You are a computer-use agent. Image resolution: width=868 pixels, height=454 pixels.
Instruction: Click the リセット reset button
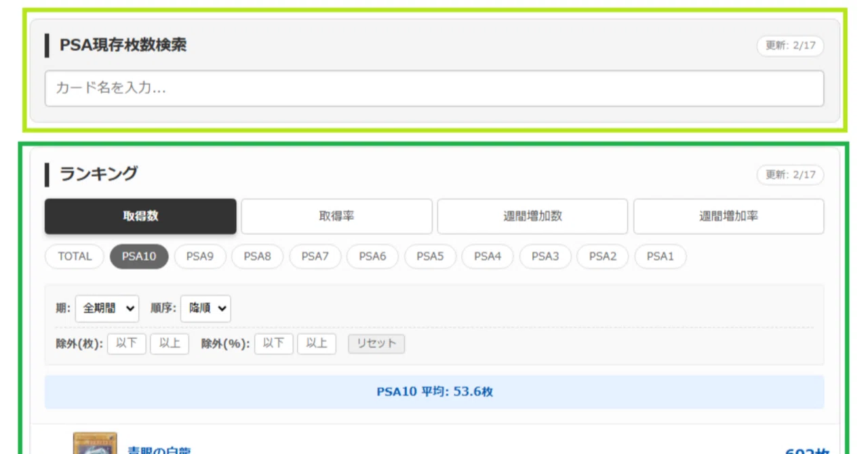[376, 344]
